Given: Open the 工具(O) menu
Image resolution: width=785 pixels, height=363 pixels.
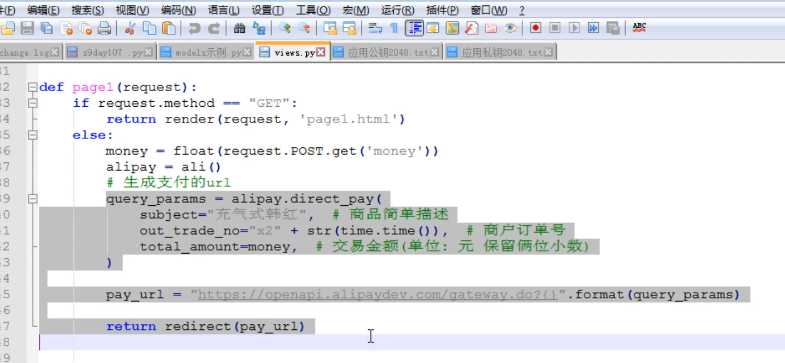Looking at the screenshot, I should pyautogui.click(x=313, y=11).
